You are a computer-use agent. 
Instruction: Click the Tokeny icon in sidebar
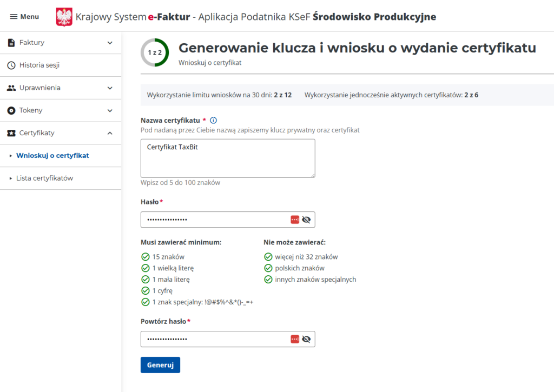coord(11,110)
